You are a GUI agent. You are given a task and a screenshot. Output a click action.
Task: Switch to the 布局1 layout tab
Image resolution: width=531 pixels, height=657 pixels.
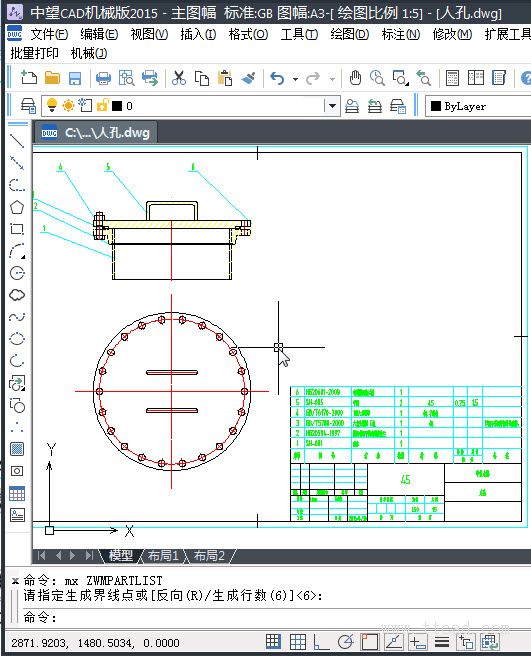click(x=163, y=556)
